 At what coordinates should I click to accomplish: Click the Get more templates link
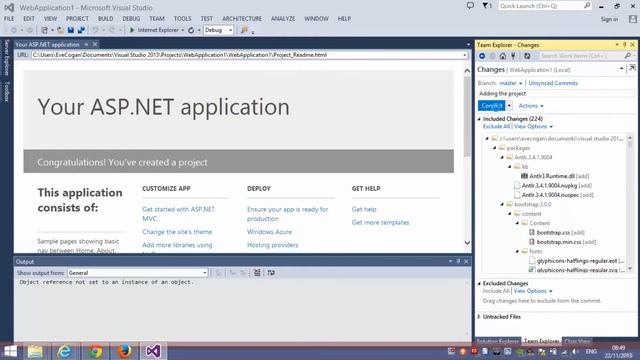pos(380,222)
